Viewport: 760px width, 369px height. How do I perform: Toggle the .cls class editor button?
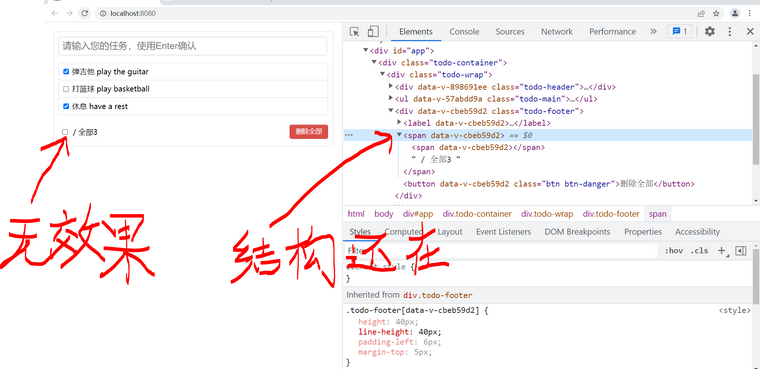click(x=699, y=251)
